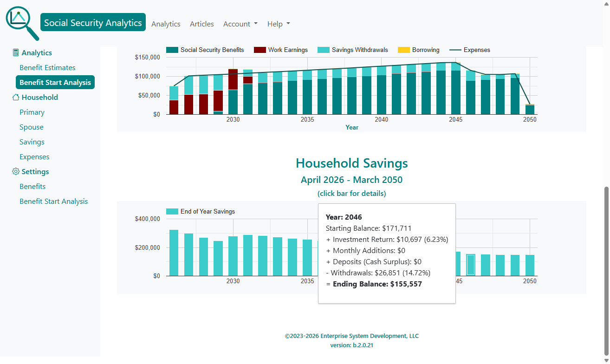
Task: Select Benefit Estimates in the sidebar
Action: pyautogui.click(x=47, y=67)
